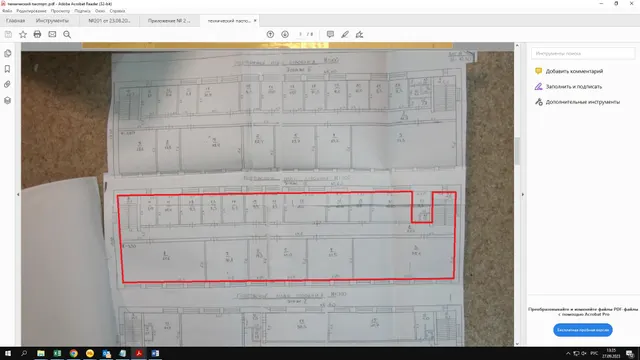Open the Справка menu
640x360 pixels.
[x=118, y=11]
